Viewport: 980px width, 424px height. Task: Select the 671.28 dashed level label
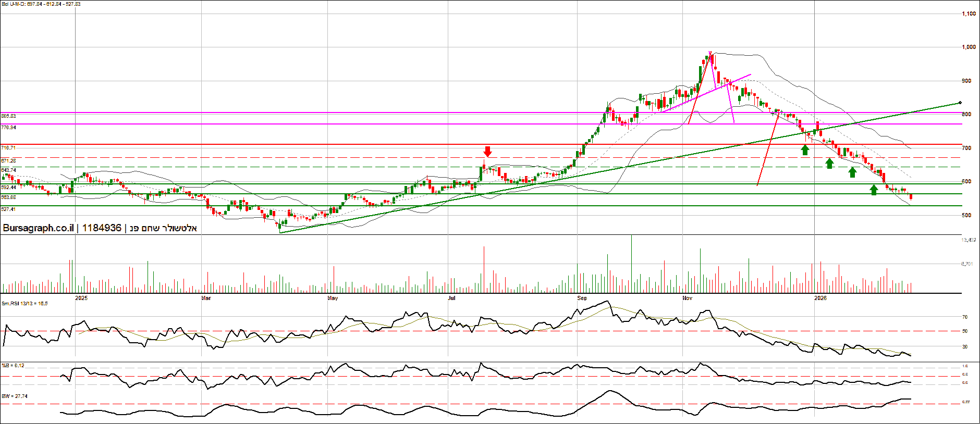click(8, 161)
